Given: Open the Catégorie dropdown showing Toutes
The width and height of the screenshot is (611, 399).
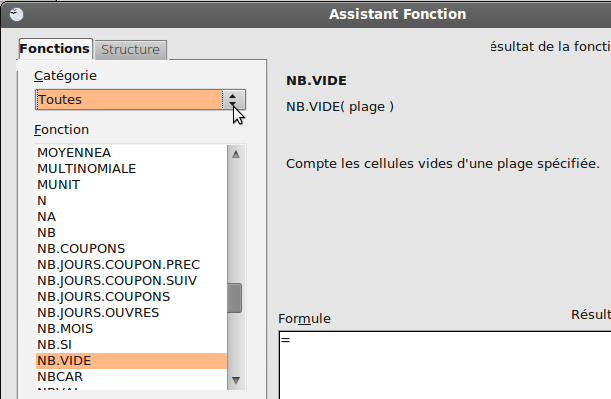Looking at the screenshot, I should (140, 100).
